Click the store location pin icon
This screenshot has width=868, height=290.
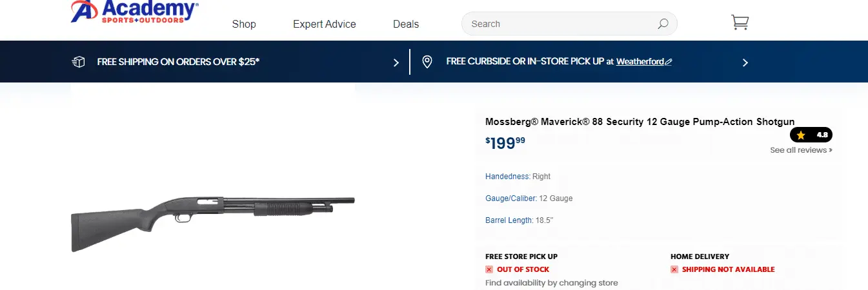click(427, 62)
